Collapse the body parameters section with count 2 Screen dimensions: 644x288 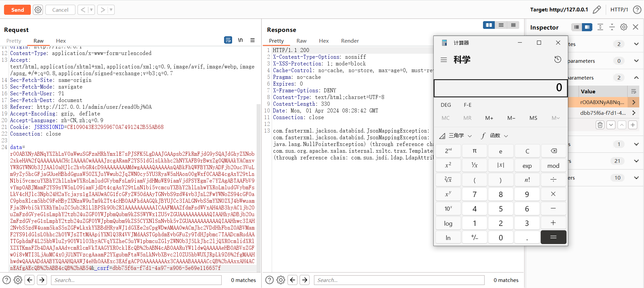[x=636, y=78]
